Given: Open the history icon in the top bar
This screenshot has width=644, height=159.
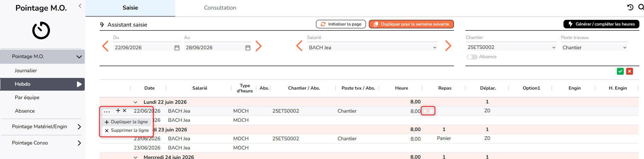Looking at the screenshot, I should pos(630,7).
